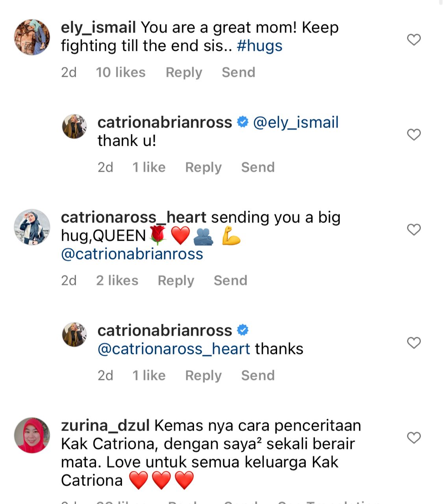This screenshot has width=446, height=504.
Task: Tap catrionabrianross avatar on 'thank u!' reply
Action: coord(74,126)
